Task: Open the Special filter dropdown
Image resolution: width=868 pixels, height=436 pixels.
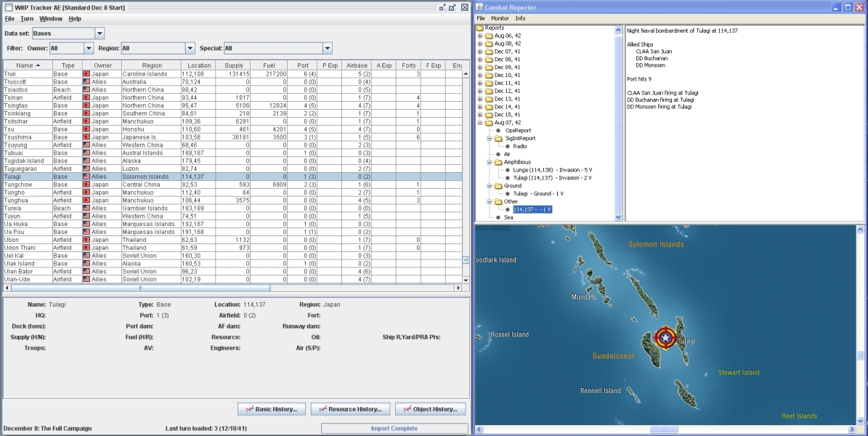Action: pyautogui.click(x=327, y=49)
